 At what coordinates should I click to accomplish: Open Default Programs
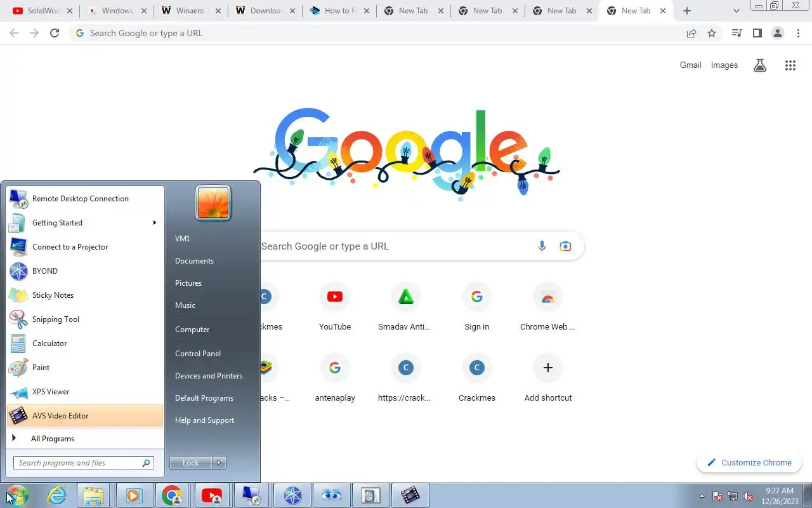(x=204, y=398)
